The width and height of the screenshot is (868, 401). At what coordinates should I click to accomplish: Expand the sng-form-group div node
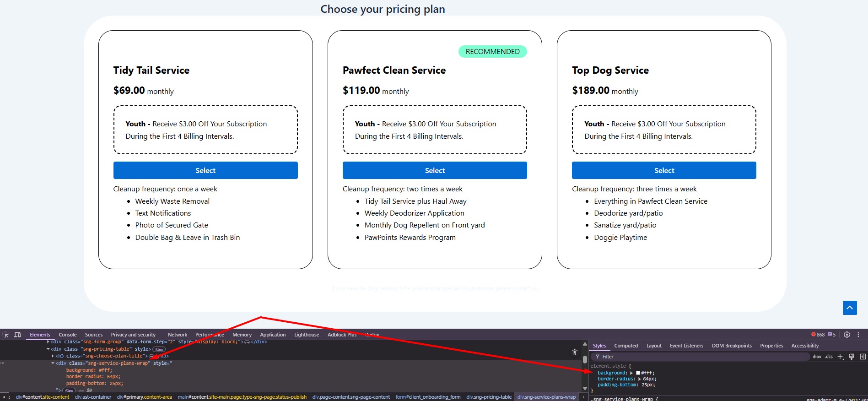48,342
